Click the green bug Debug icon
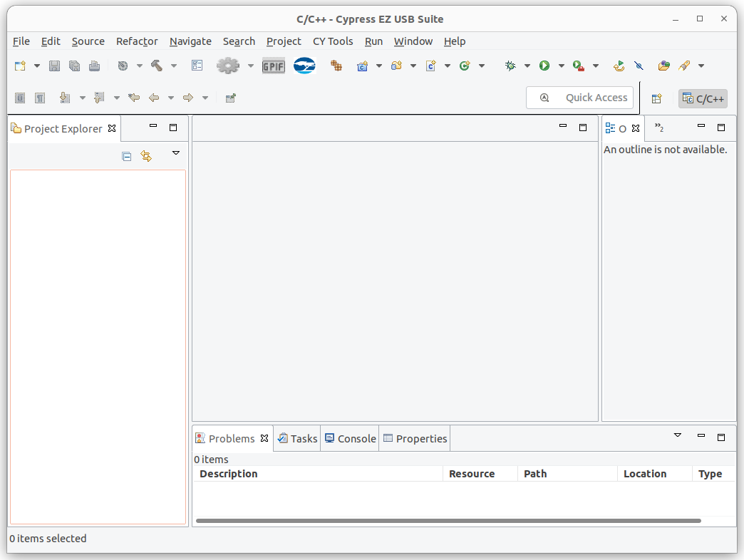The height and width of the screenshot is (560, 744). click(510, 66)
